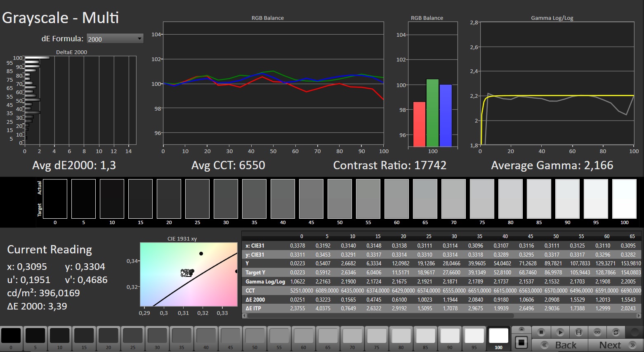Image resolution: width=644 pixels, height=352 pixels.
Task: Click the stop measurement icon
Action: (542, 332)
